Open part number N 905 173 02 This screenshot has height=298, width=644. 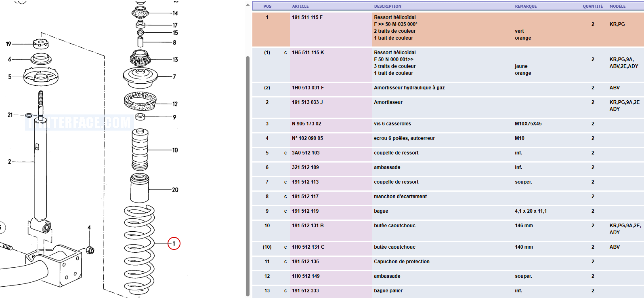point(306,124)
